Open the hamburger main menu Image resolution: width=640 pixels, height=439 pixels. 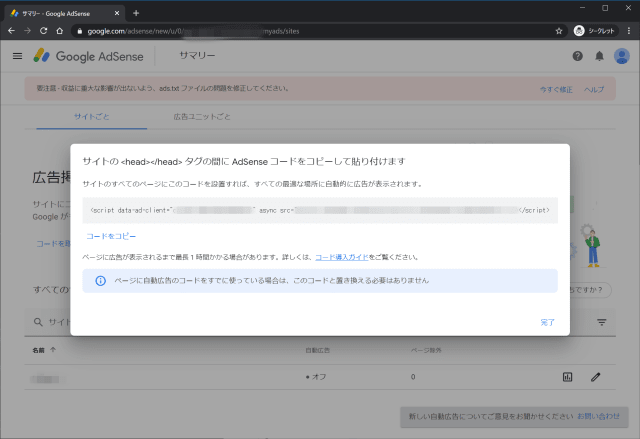point(17,56)
